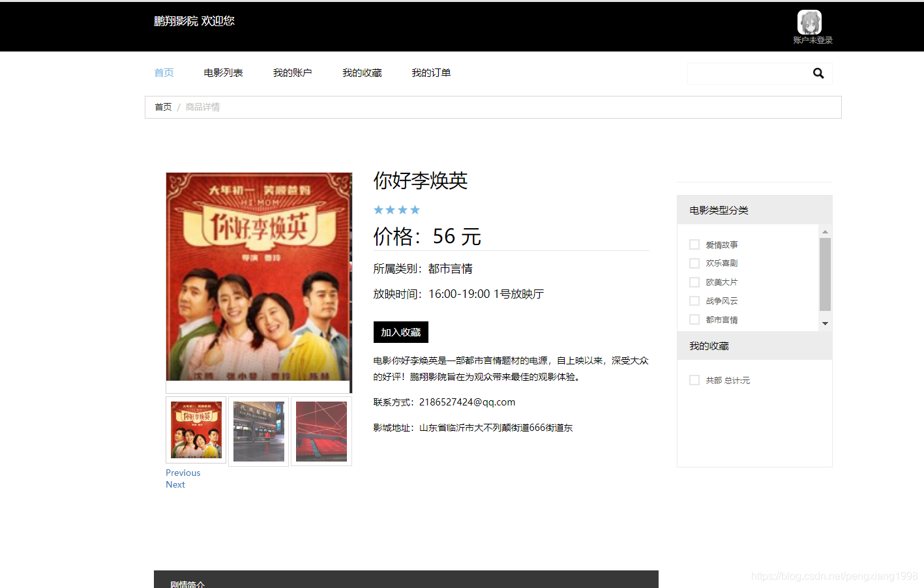Click the Next link

coord(175,484)
